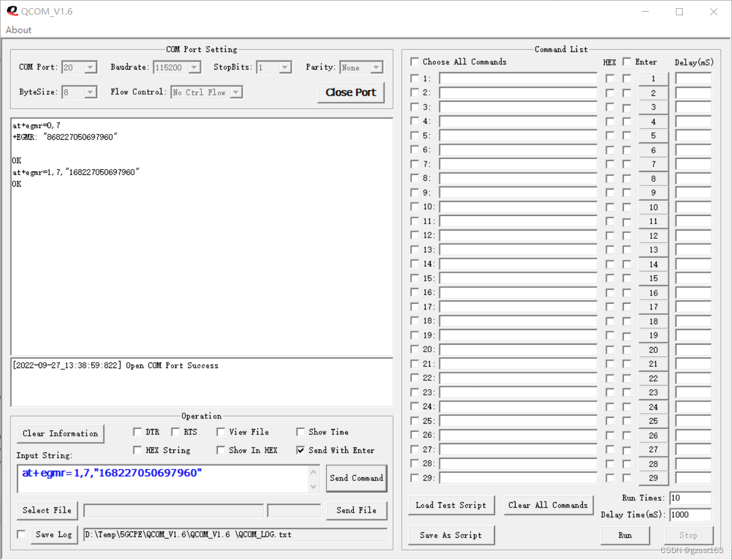
Task: Click Delay field for command 6
Action: click(x=693, y=150)
